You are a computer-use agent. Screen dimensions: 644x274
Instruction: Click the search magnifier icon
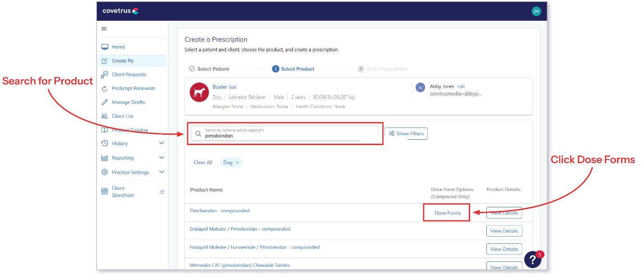tap(198, 134)
